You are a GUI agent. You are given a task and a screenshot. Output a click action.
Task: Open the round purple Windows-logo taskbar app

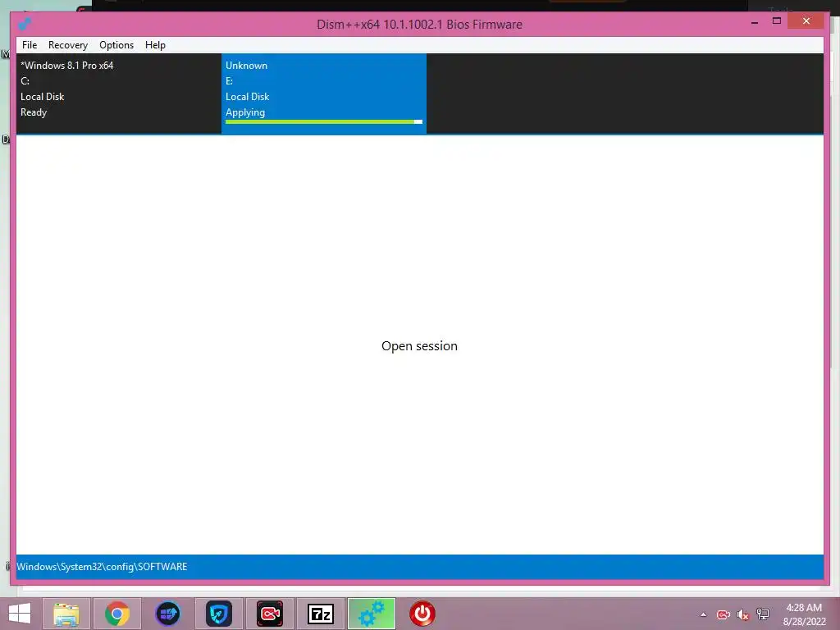pos(167,614)
